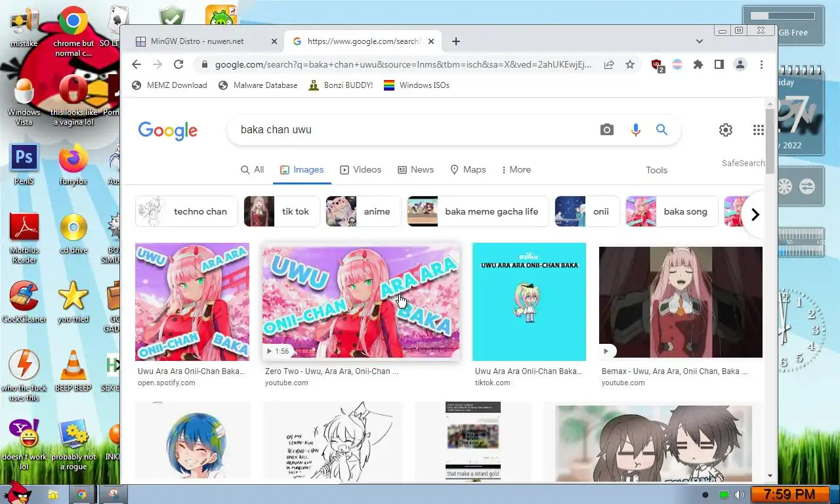Open the furryfox desktop icon
The image size is (840, 504).
73,165
